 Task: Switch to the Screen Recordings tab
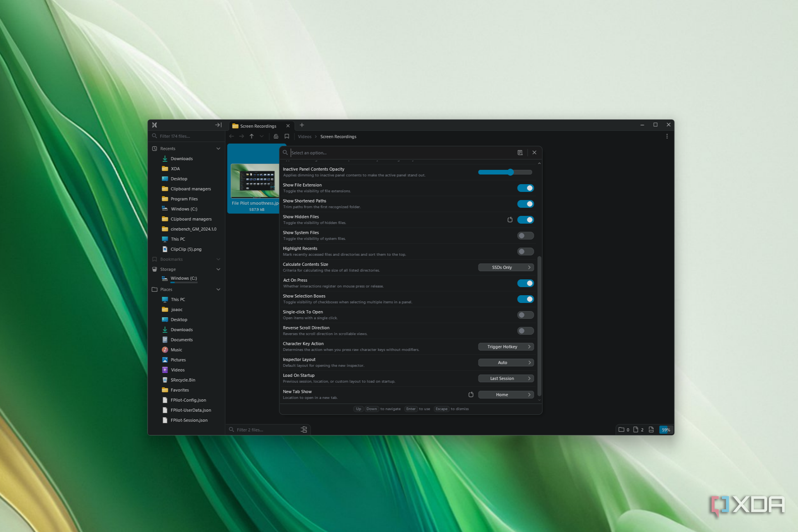(258, 126)
